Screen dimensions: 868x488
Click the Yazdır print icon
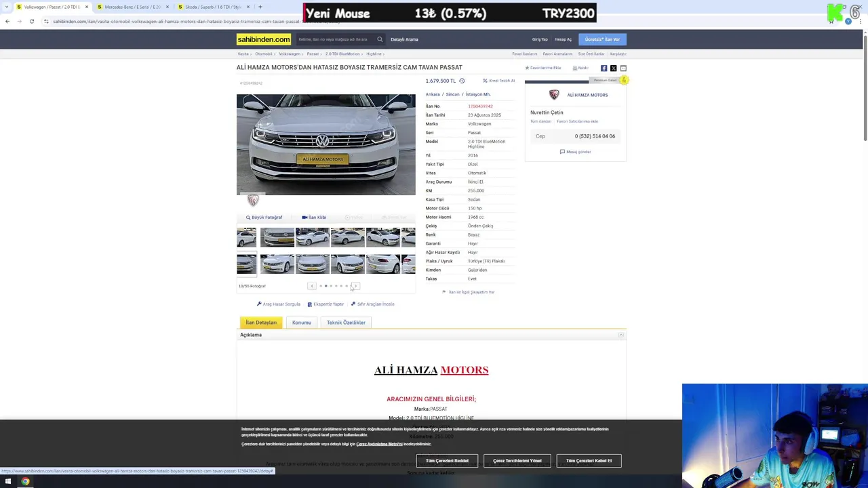[x=580, y=68]
